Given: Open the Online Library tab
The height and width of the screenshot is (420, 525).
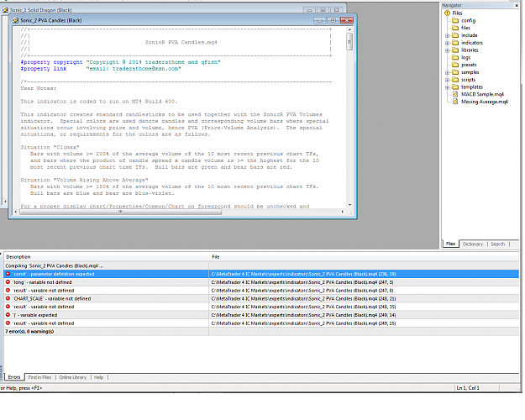Looking at the screenshot, I should pos(72,377).
